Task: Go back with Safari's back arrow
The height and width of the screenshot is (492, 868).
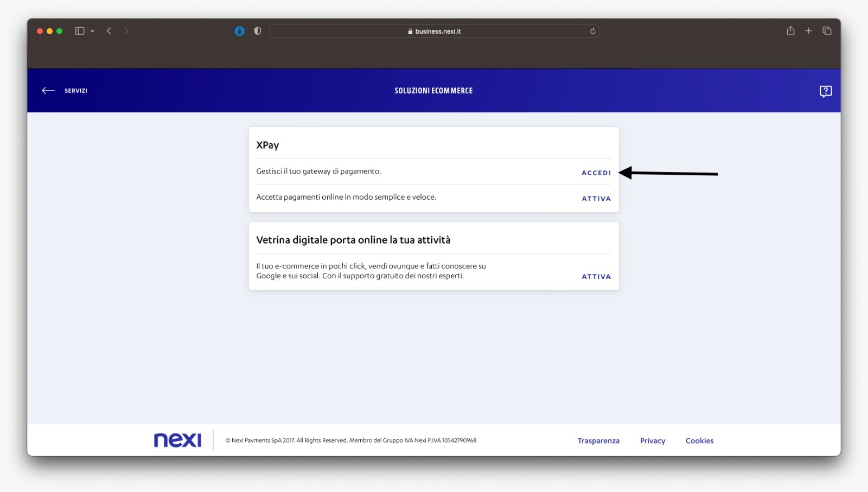Action: pos(109,31)
